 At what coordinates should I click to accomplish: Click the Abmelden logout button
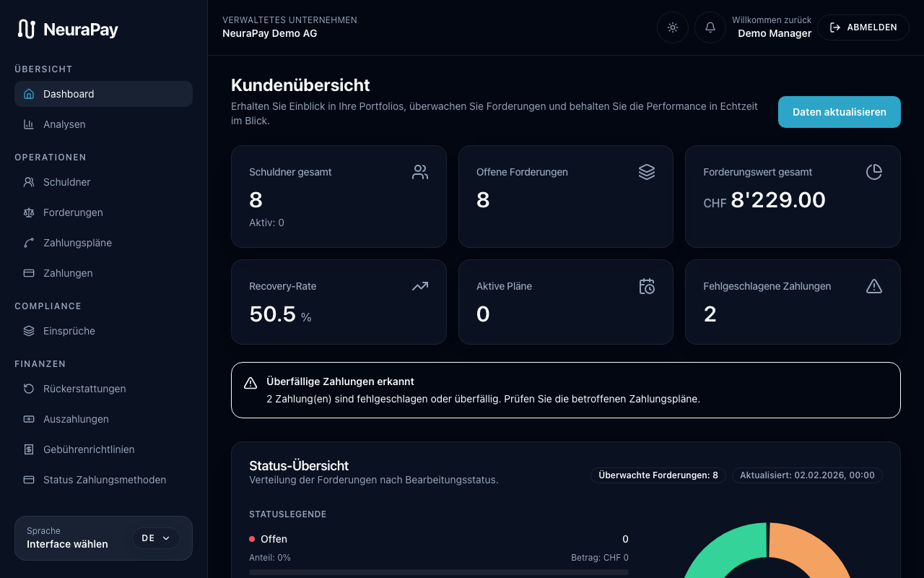tap(863, 27)
